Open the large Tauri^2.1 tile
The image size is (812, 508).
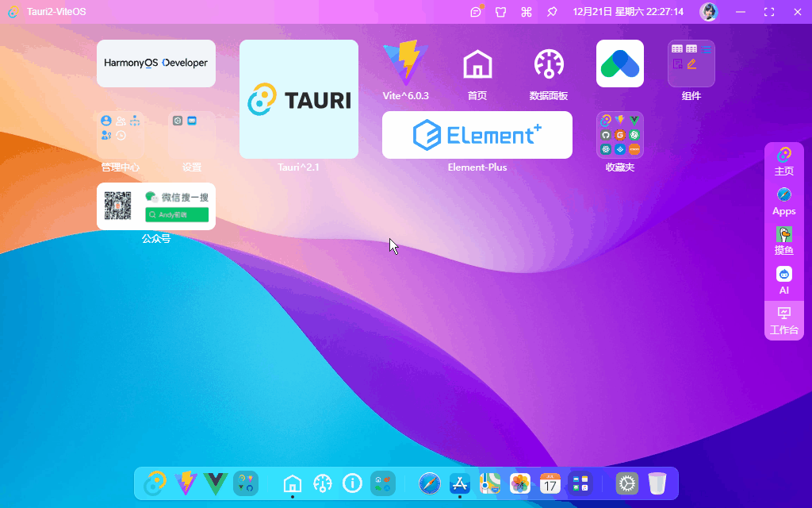(x=299, y=99)
